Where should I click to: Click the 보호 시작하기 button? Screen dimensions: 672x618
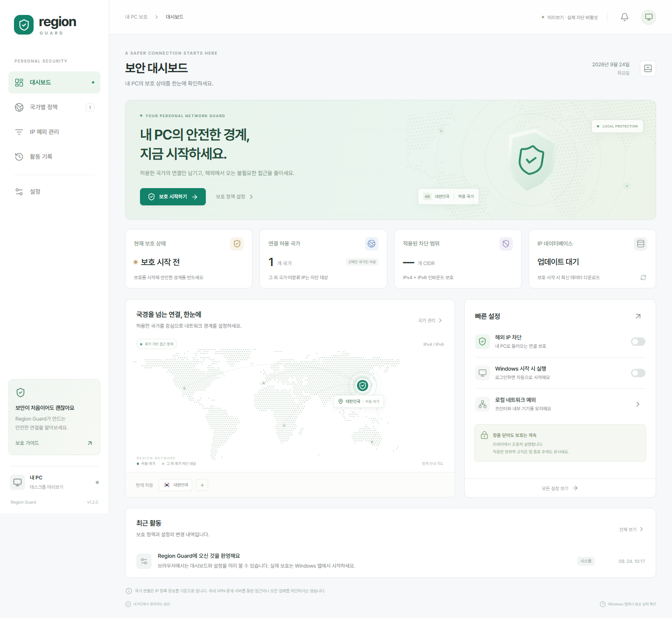[x=173, y=197]
